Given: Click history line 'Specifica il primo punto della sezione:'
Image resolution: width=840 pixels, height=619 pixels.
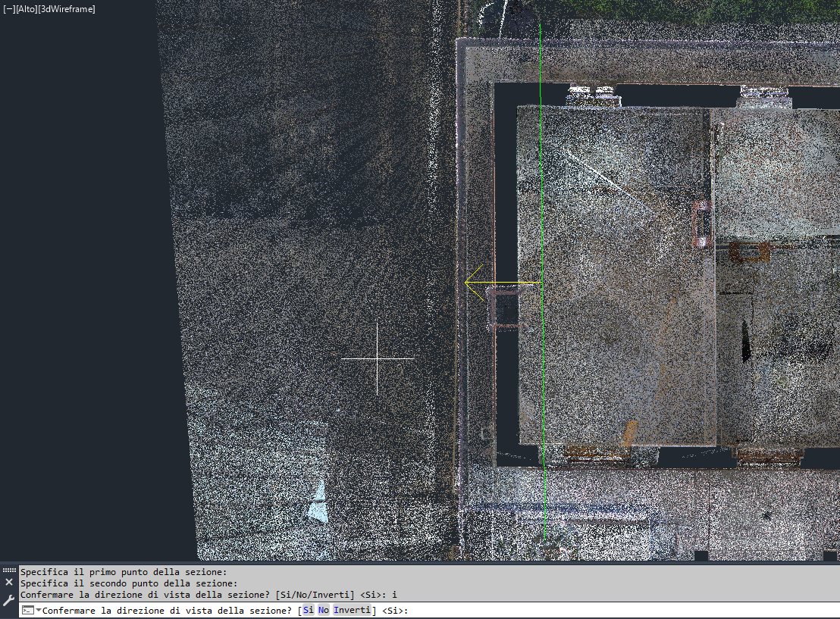Looking at the screenshot, I should [x=124, y=572].
